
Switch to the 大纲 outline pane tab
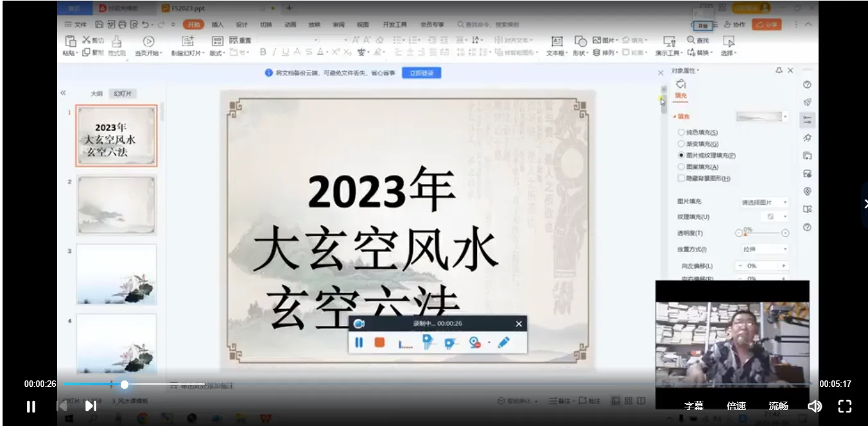(96, 94)
